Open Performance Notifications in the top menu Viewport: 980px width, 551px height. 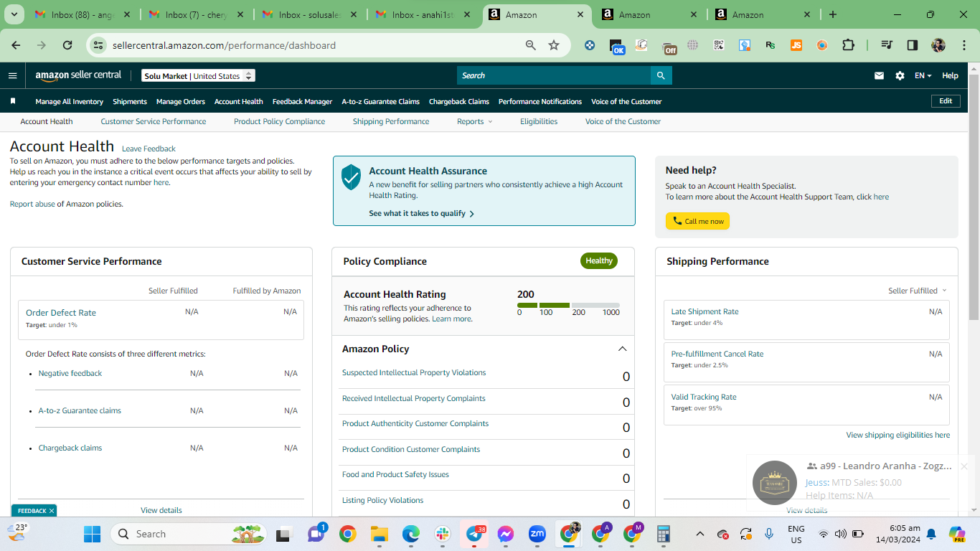pos(540,101)
